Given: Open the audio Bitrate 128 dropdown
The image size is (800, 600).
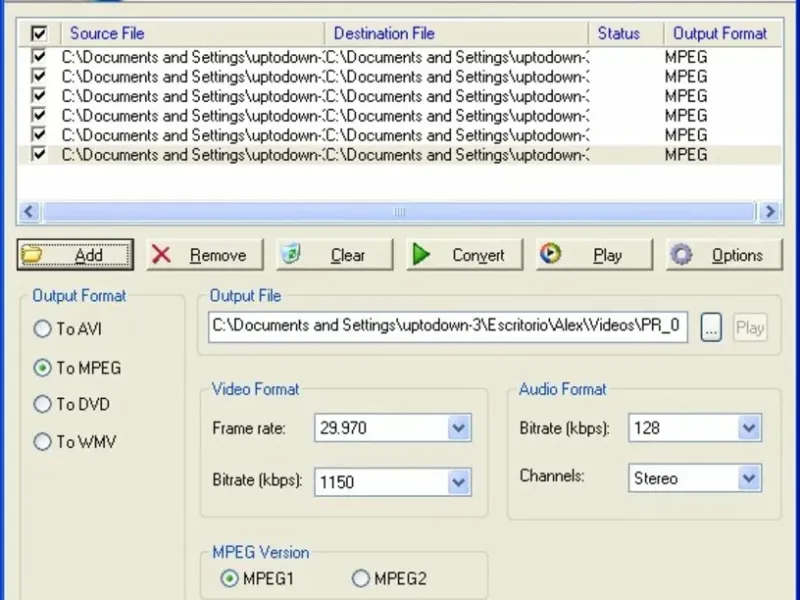Looking at the screenshot, I should click(x=749, y=428).
